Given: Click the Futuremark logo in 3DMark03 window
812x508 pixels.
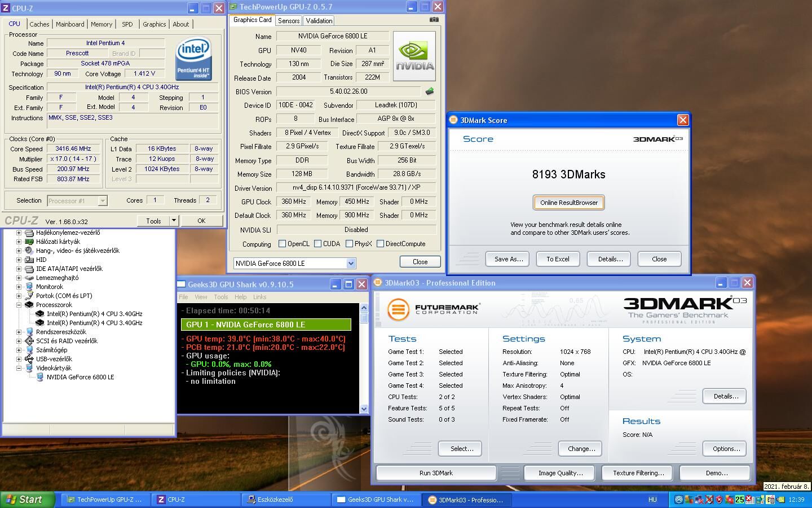Looking at the screenshot, I should click(x=433, y=309).
